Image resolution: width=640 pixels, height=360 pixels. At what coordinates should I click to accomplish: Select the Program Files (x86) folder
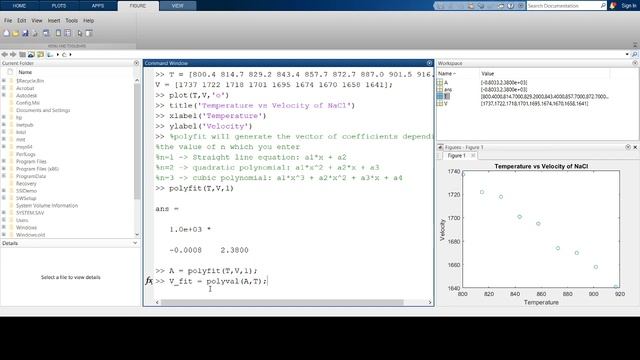point(37,169)
